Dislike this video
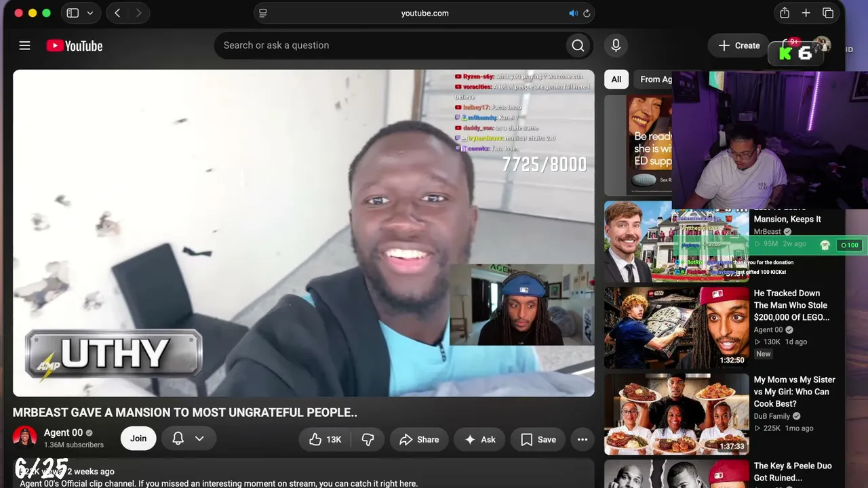 (x=368, y=439)
